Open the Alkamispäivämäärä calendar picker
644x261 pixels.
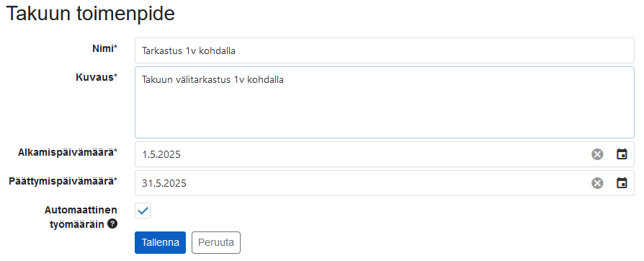point(622,154)
